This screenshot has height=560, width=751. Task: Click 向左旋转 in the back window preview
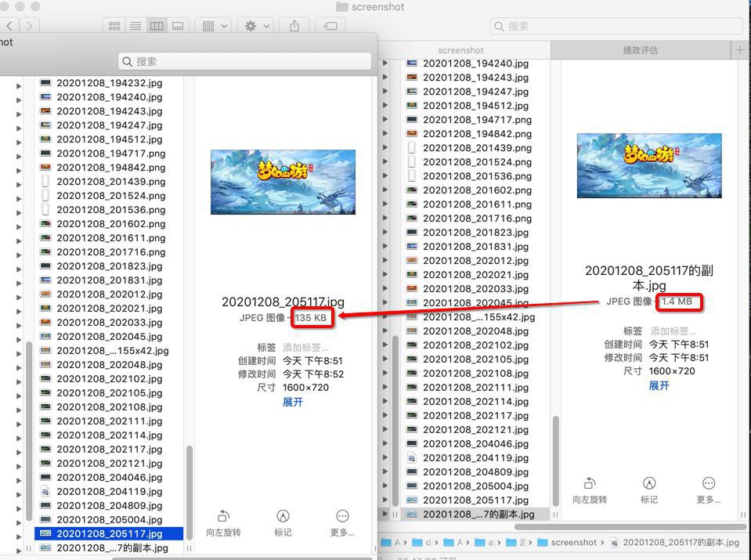coord(590,490)
